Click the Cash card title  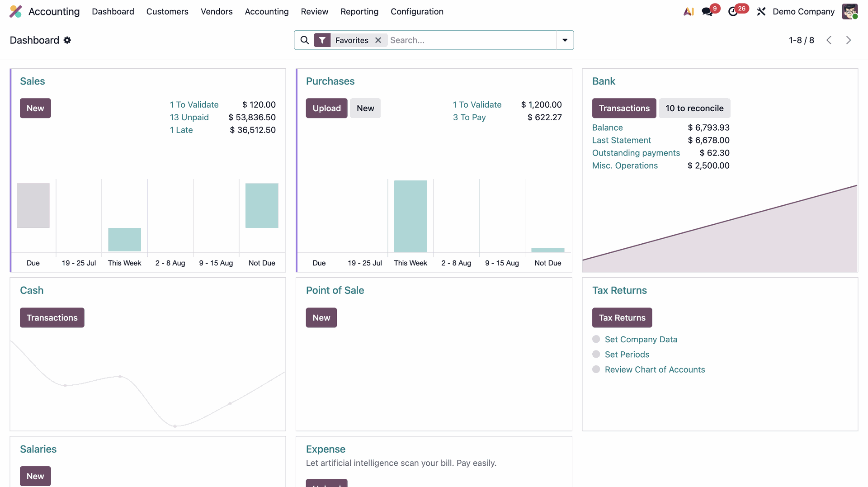32,290
